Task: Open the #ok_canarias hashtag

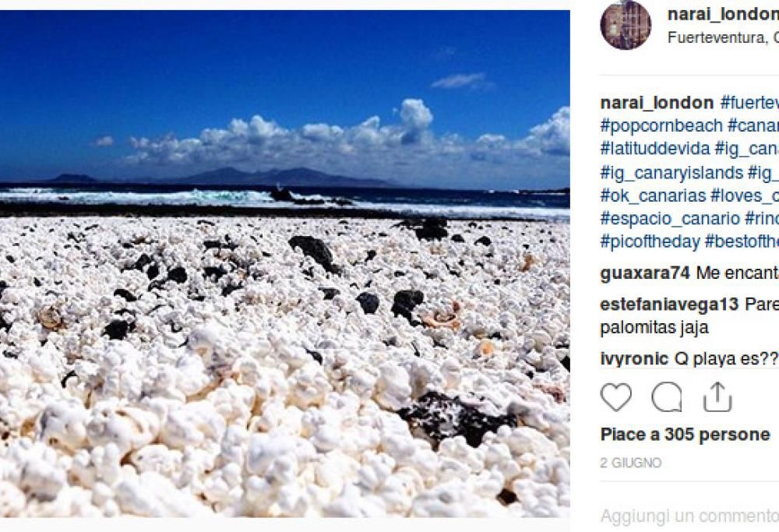Action: (654, 196)
